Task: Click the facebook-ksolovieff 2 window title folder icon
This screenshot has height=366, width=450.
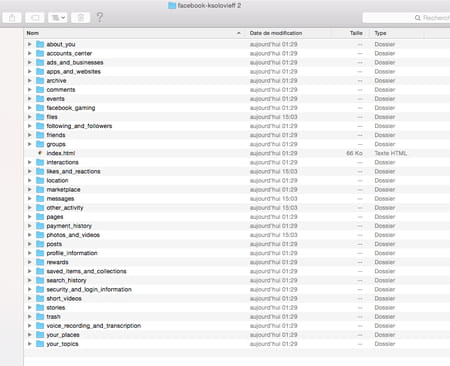Action: [172, 5]
